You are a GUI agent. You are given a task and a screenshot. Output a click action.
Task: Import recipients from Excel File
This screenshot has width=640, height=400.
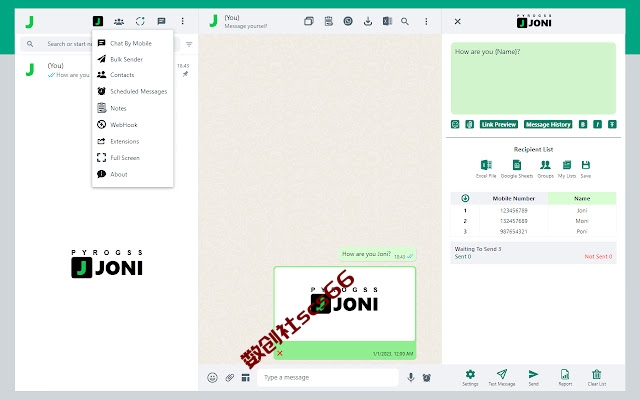486,169
